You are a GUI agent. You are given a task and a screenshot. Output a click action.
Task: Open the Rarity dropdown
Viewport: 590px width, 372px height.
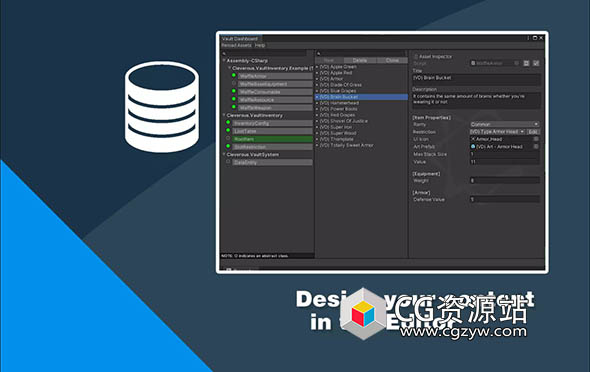(505, 124)
